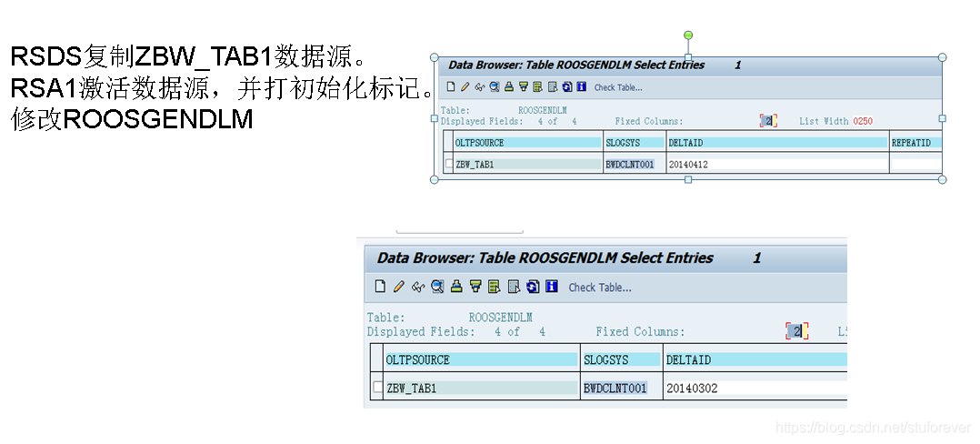Click the green rotation handle above upper image
This screenshot has height=444, width=980.
pos(688,35)
